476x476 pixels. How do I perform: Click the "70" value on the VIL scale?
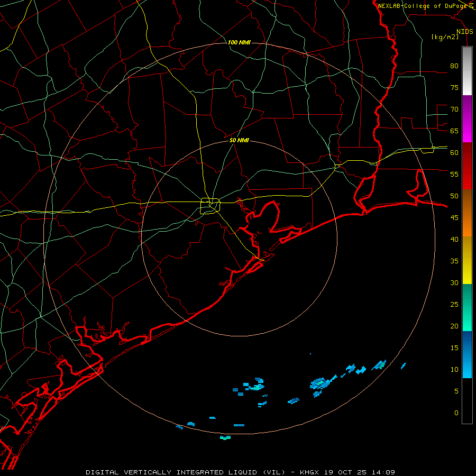click(454, 109)
